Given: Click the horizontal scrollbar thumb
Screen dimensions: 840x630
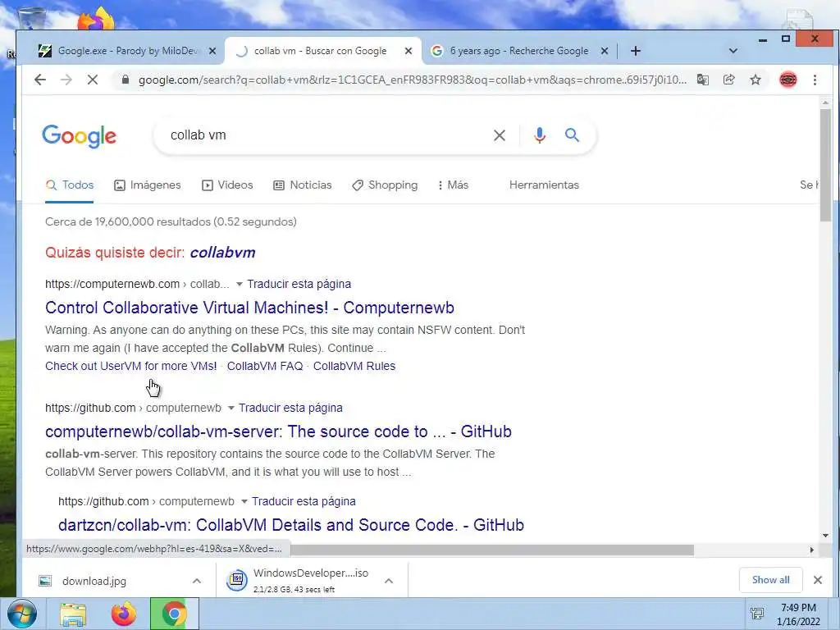Looking at the screenshot, I should pos(492,550).
